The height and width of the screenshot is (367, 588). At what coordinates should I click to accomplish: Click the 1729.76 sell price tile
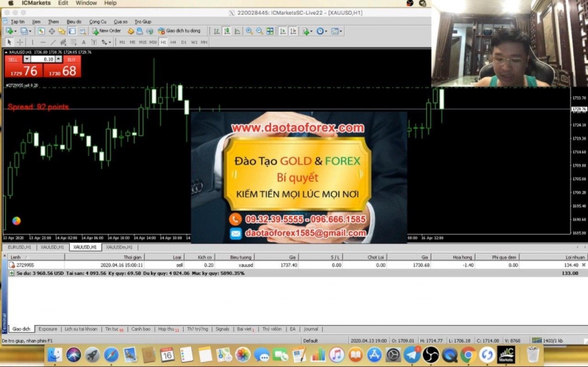point(24,71)
